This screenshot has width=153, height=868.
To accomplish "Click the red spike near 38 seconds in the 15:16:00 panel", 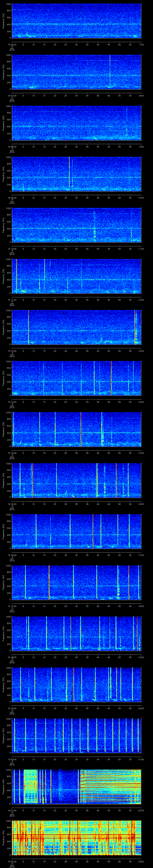I will pos(93,531).
